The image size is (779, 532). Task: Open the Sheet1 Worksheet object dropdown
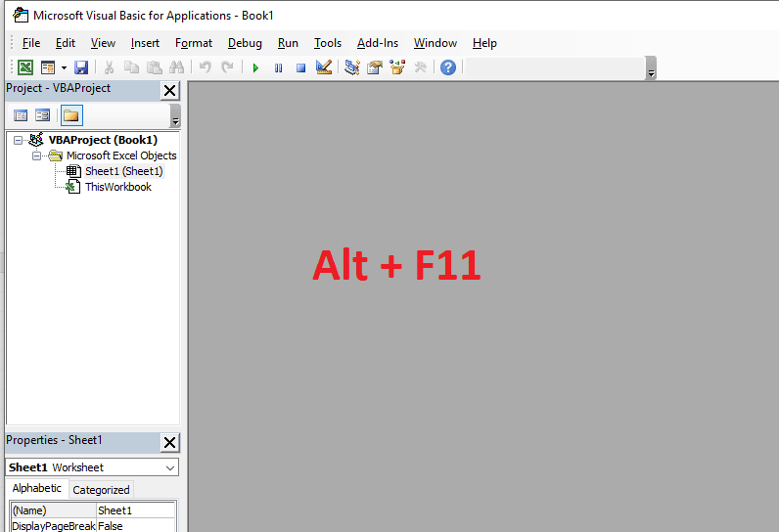click(170, 467)
